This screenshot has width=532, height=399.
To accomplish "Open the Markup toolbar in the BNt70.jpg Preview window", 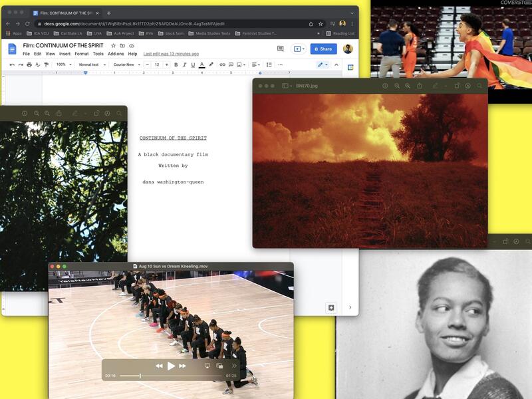I will 436,86.
